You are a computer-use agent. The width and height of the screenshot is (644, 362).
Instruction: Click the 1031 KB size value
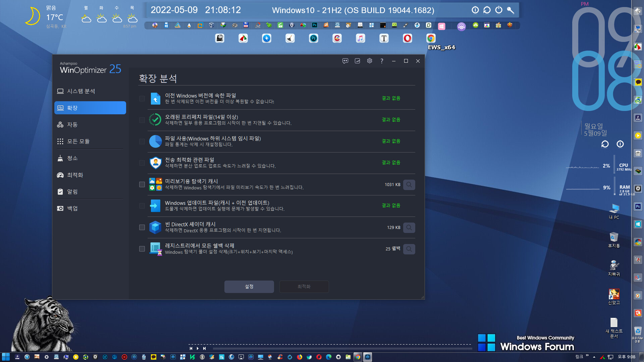pyautogui.click(x=392, y=185)
